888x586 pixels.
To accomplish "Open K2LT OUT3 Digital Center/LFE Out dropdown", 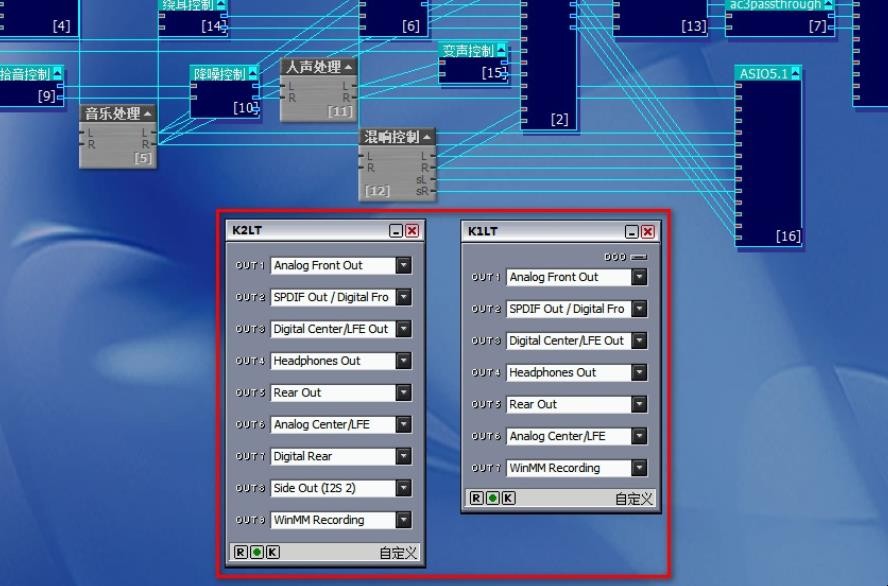I will 404,328.
